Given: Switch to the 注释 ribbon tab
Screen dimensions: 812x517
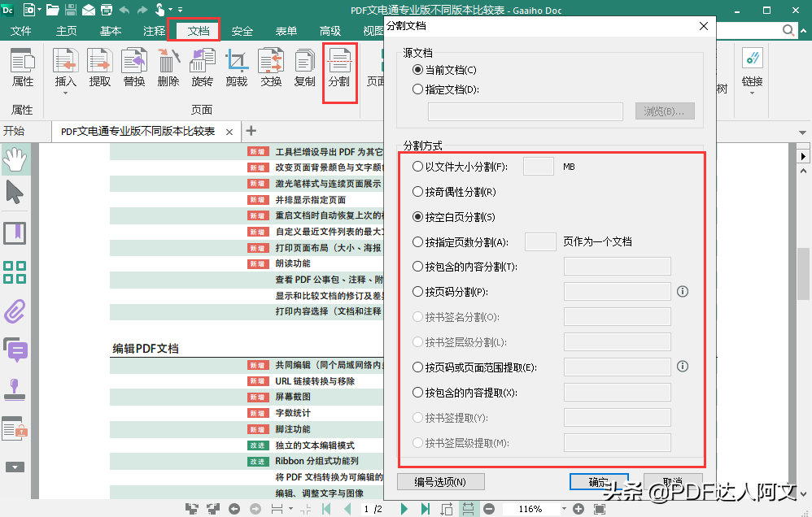Looking at the screenshot, I should pos(154,31).
